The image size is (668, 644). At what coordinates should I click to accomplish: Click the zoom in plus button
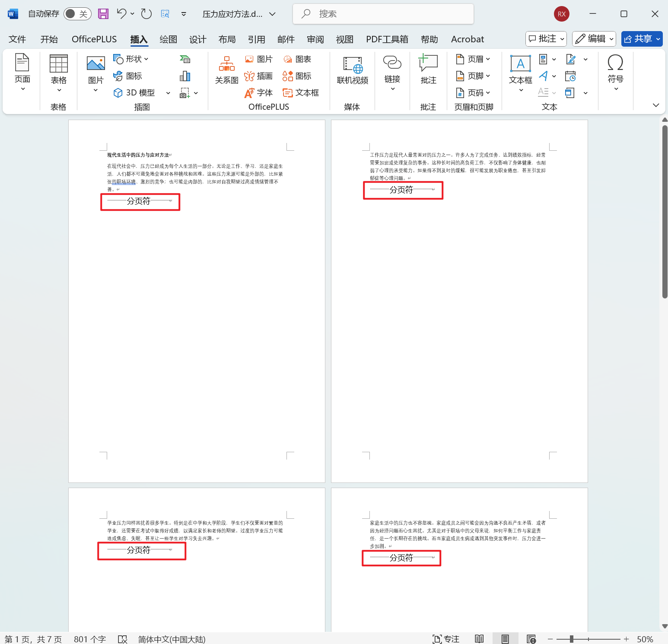coord(627,639)
